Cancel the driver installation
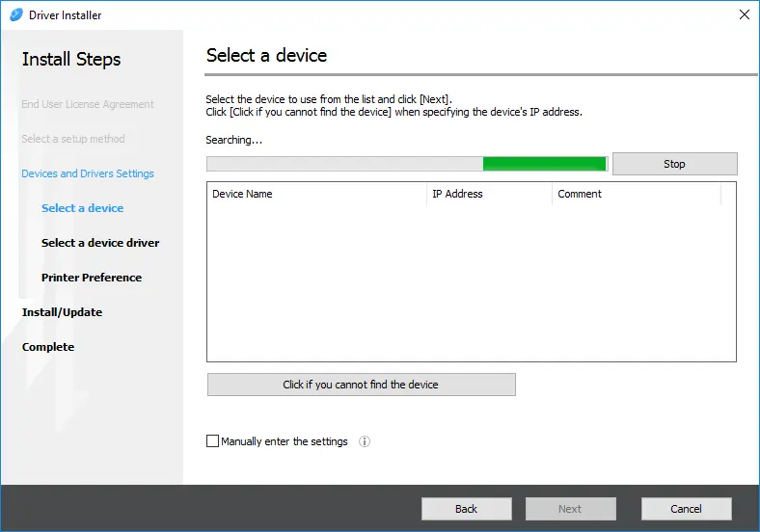This screenshot has width=760, height=532. tap(686, 509)
